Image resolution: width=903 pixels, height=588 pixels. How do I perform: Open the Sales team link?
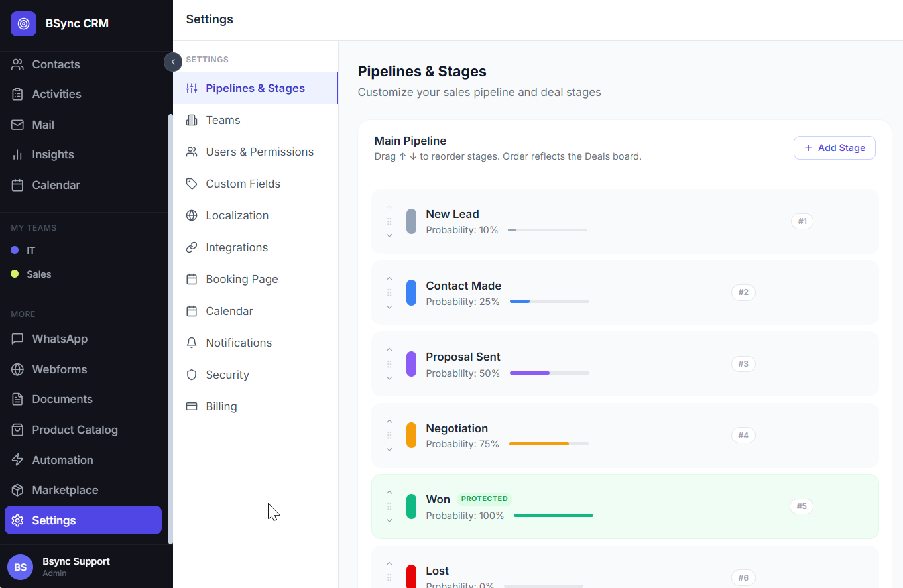click(38, 274)
